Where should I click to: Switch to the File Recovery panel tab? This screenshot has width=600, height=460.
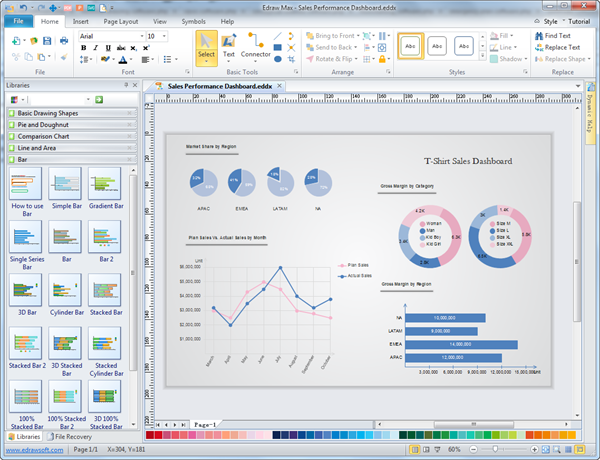coord(73,437)
